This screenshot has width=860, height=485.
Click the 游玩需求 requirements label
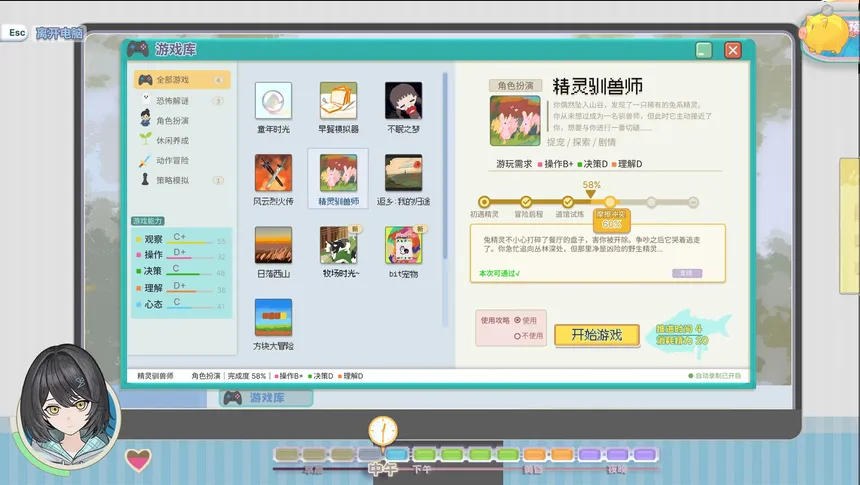[514, 163]
